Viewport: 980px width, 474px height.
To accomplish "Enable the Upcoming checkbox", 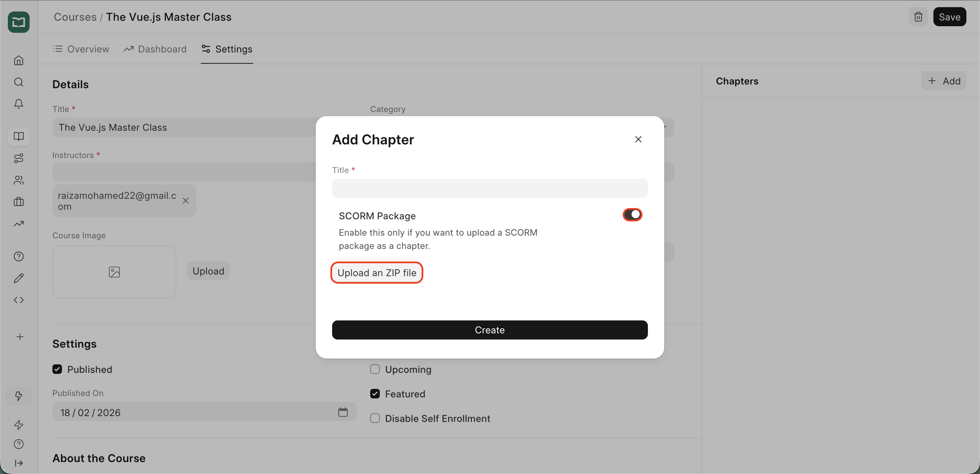I will 375,369.
